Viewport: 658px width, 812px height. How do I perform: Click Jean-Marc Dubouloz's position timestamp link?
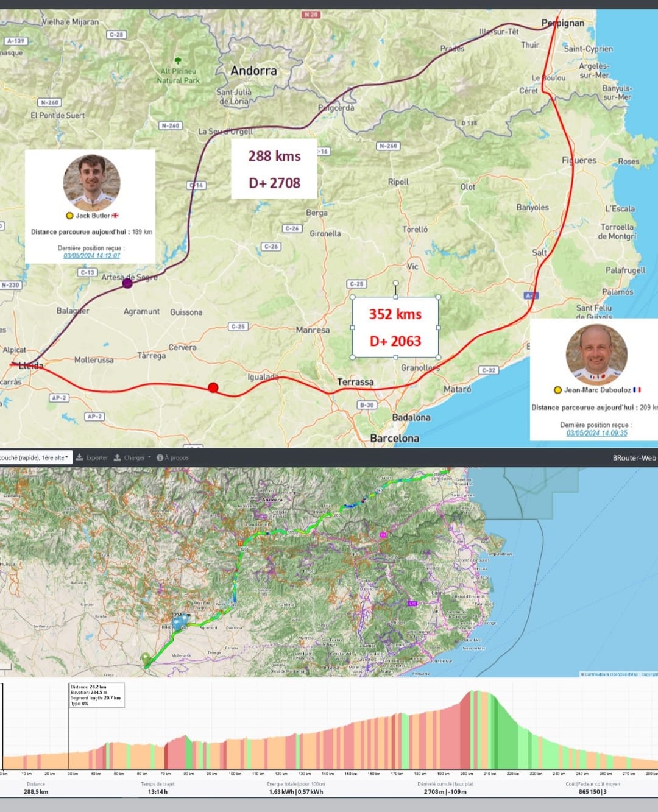(596, 433)
